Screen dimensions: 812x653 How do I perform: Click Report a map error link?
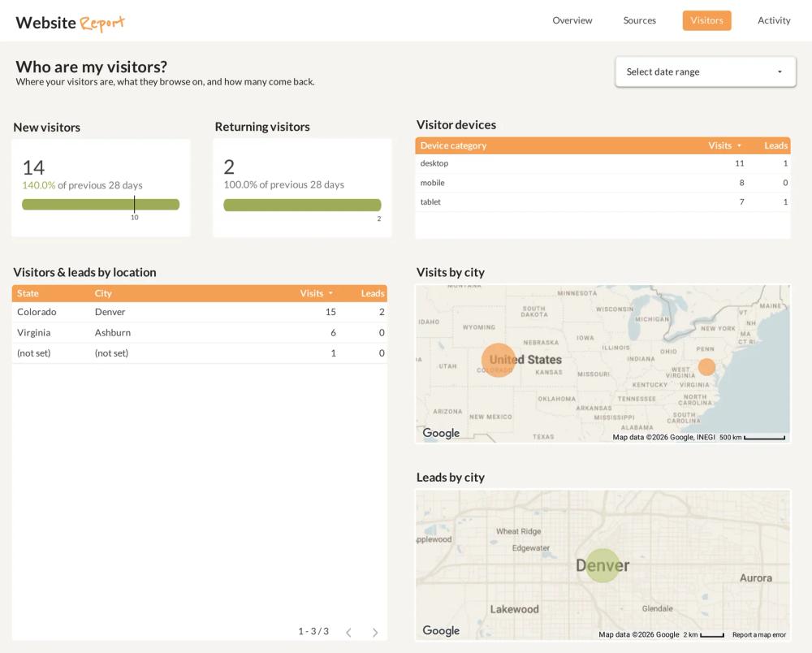pyautogui.click(x=758, y=634)
